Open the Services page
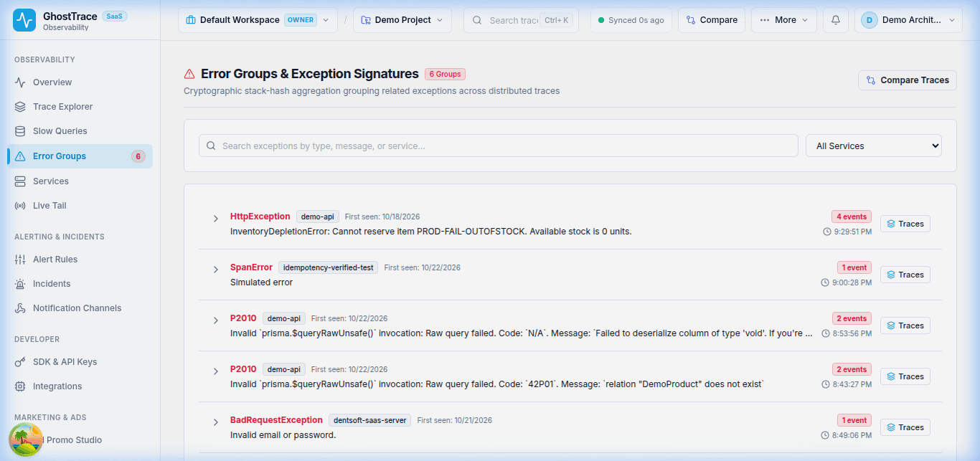980x461 pixels. click(80, 181)
